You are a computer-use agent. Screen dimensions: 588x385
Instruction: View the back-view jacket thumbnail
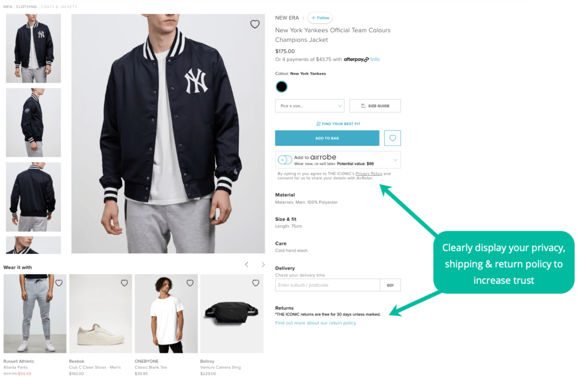tap(33, 197)
